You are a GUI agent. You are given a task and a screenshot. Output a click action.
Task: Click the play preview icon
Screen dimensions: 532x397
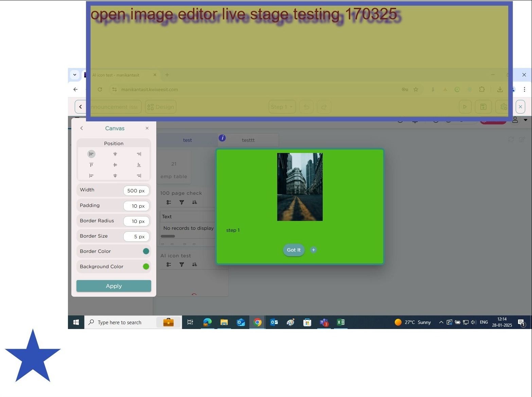click(x=465, y=107)
